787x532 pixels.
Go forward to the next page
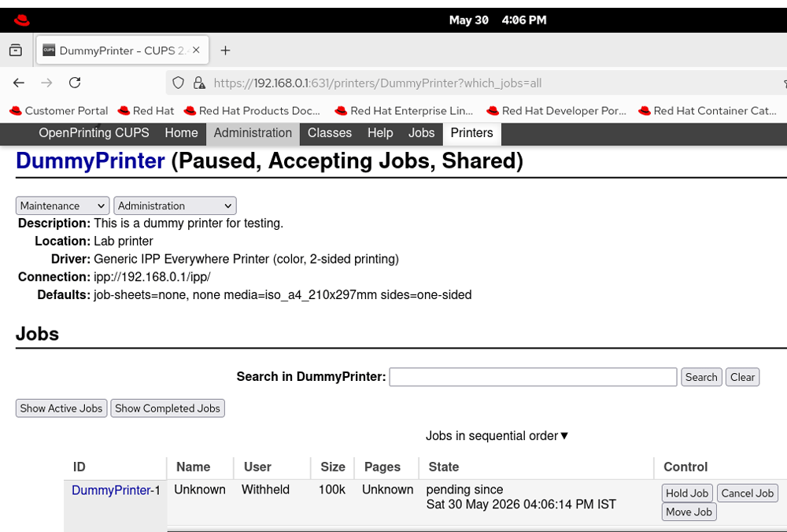[x=46, y=83]
